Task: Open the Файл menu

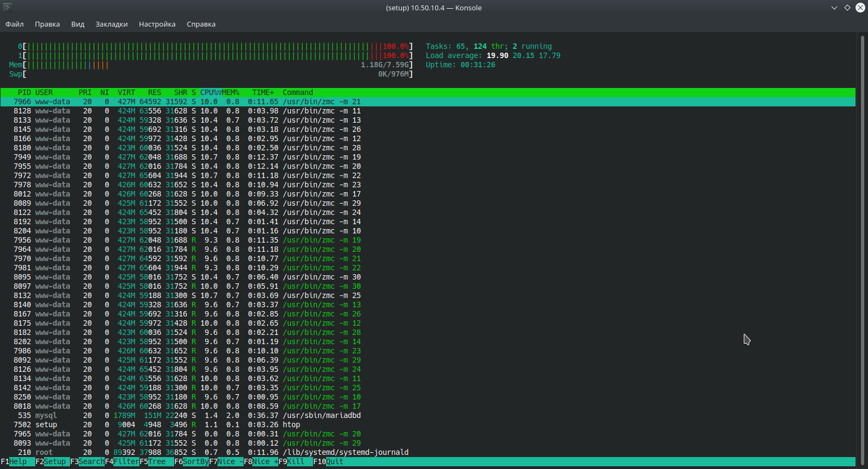Action: click(x=15, y=24)
